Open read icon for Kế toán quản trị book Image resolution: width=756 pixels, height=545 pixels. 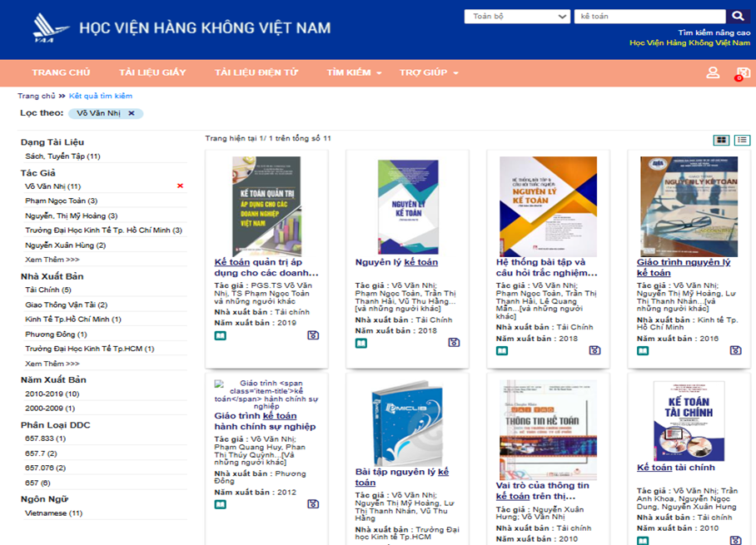(221, 336)
